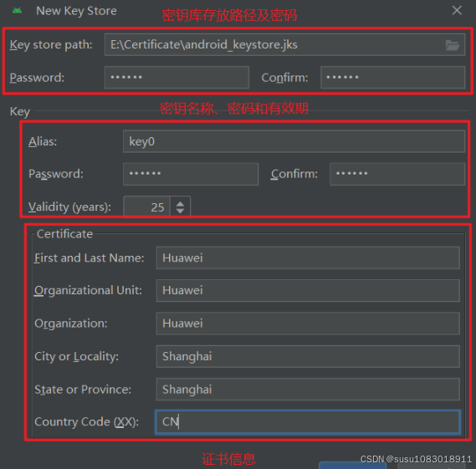Click the 'First and Last Name:' label
The height and width of the screenshot is (469, 476).
(x=89, y=258)
